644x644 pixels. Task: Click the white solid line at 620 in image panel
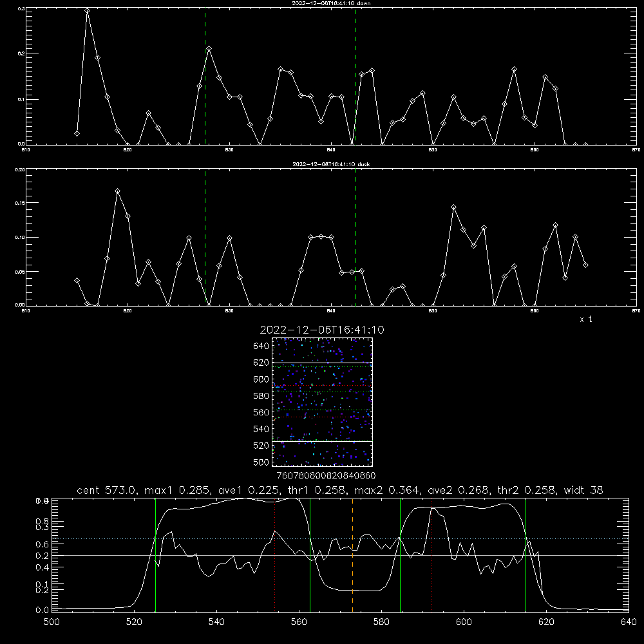click(323, 363)
